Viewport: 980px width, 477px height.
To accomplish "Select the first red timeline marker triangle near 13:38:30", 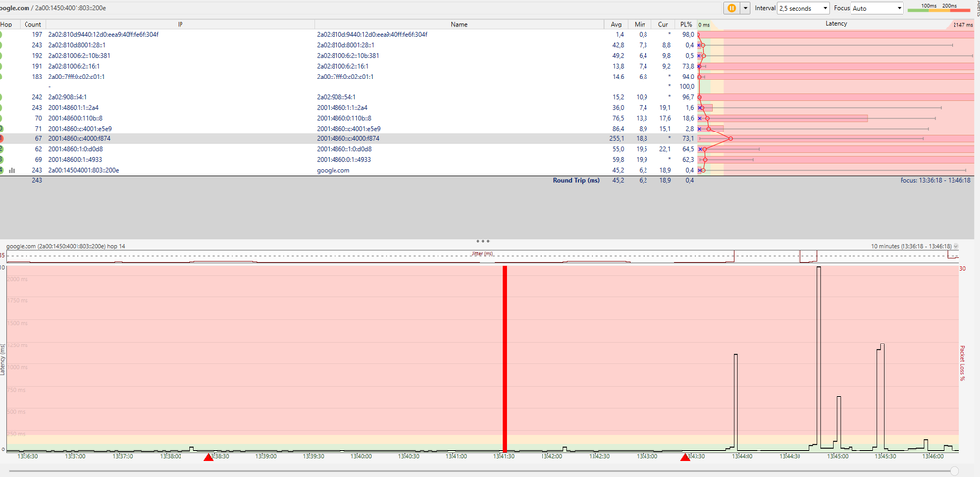I will (209, 458).
